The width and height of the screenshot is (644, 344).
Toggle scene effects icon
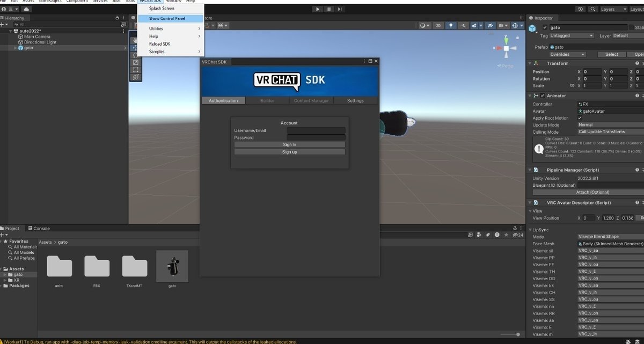click(475, 25)
